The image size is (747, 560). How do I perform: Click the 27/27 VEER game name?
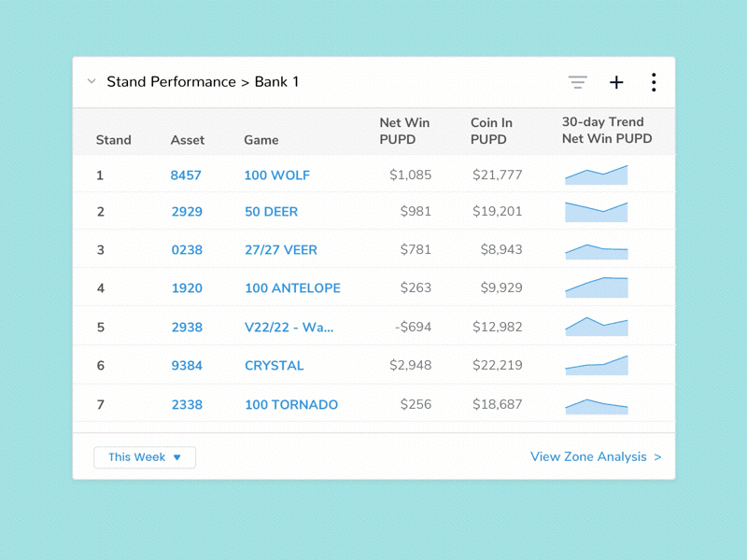click(x=280, y=250)
